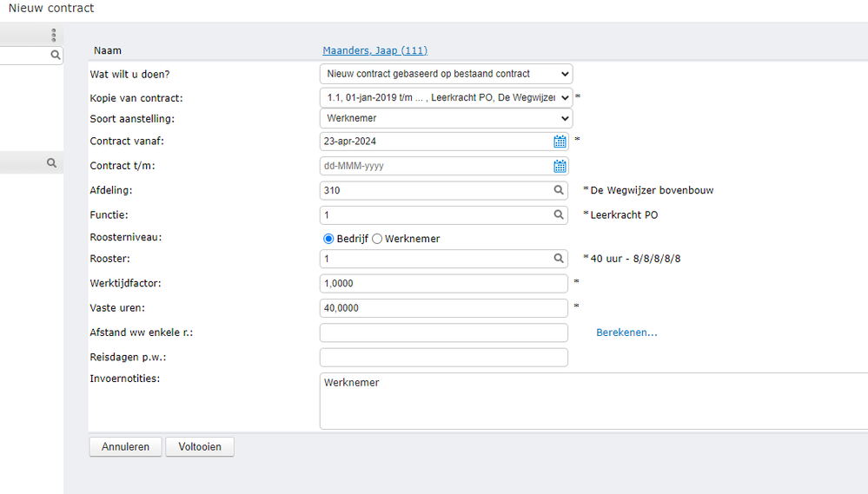The image size is (868, 494).
Task: Click search icon in Rooster field
Action: (x=560, y=259)
